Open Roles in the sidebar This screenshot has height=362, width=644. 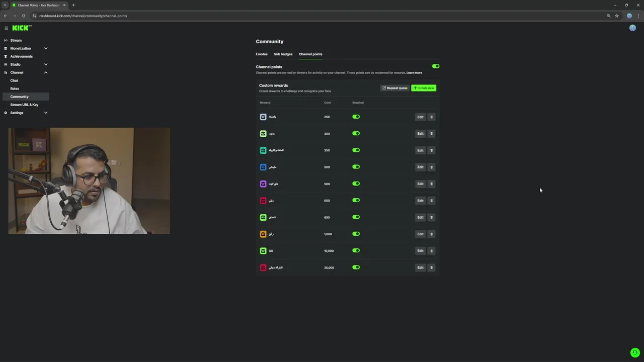pos(15,88)
